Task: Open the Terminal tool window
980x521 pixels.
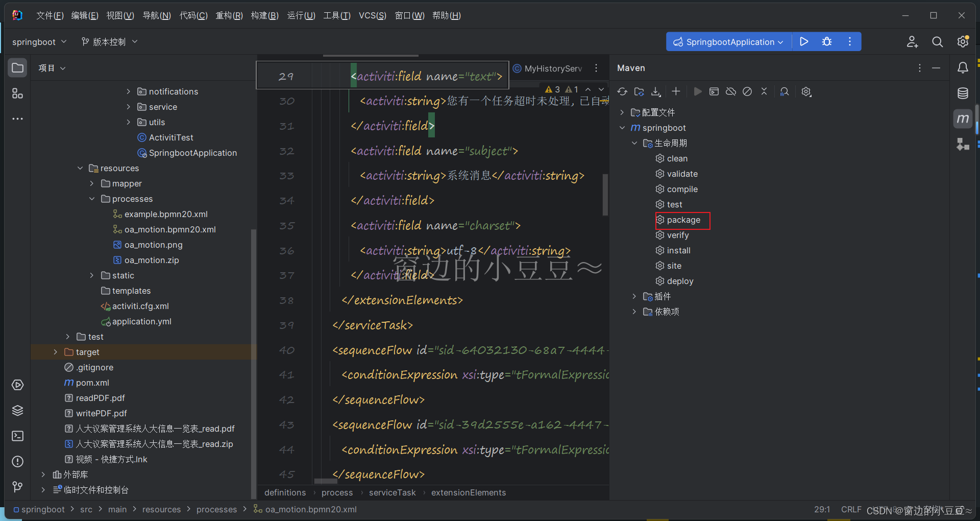Action: coord(17,436)
